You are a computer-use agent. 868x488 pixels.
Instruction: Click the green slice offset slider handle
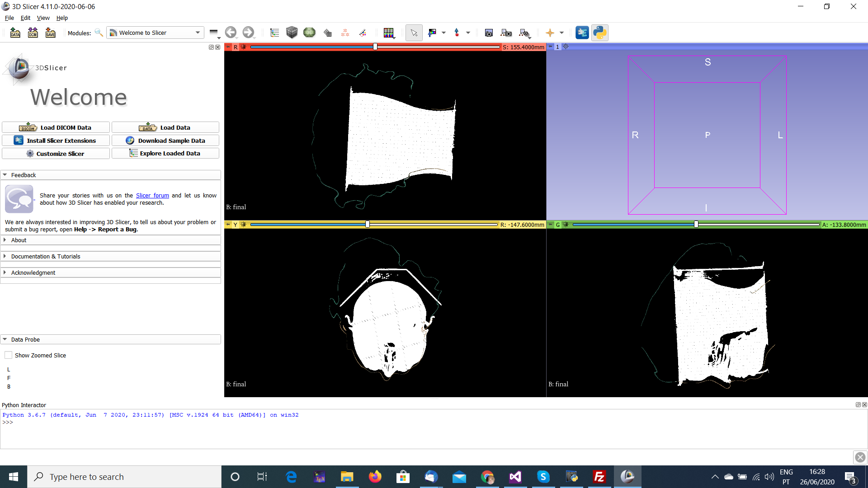[x=696, y=224]
